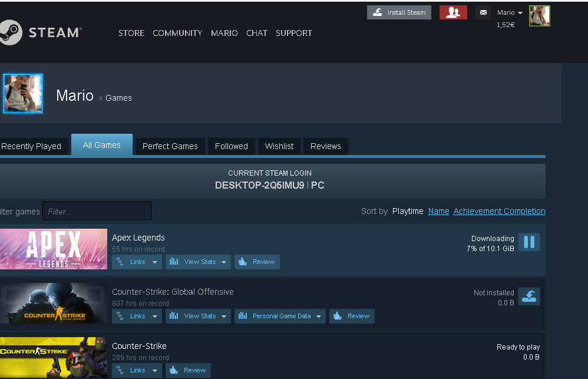588x379 pixels.
Task: Sort the games list by Name
Action: pyautogui.click(x=438, y=211)
